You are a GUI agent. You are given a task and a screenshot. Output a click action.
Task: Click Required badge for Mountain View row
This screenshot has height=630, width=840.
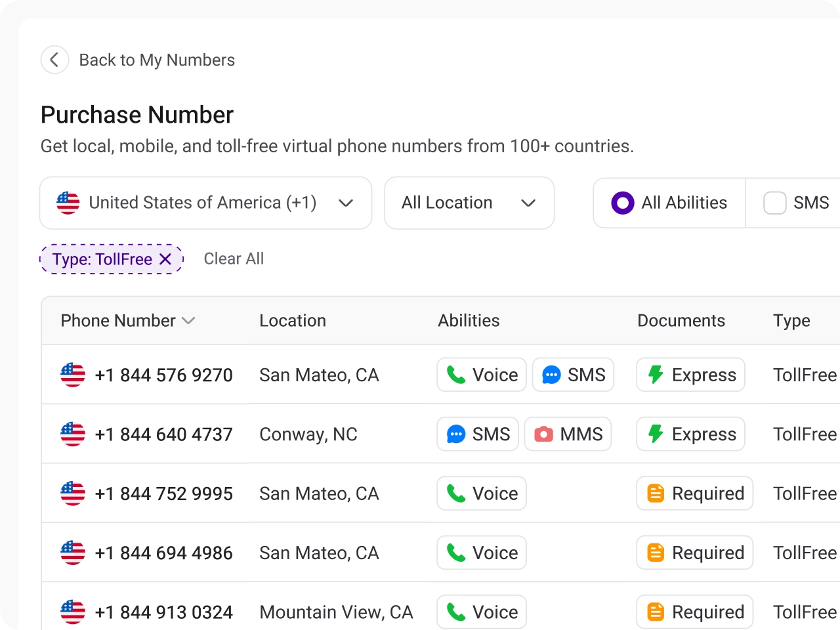pyautogui.click(x=695, y=612)
